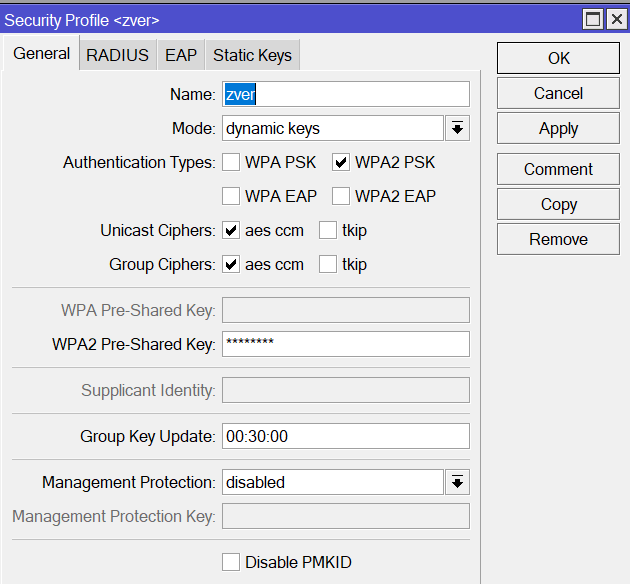Click the OK button

[558, 58]
